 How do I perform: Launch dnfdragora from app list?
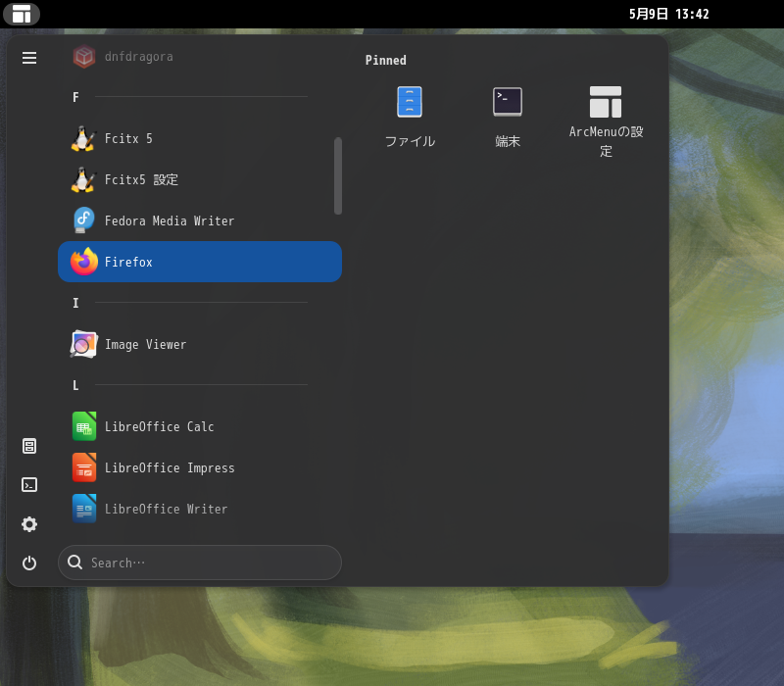pos(200,57)
